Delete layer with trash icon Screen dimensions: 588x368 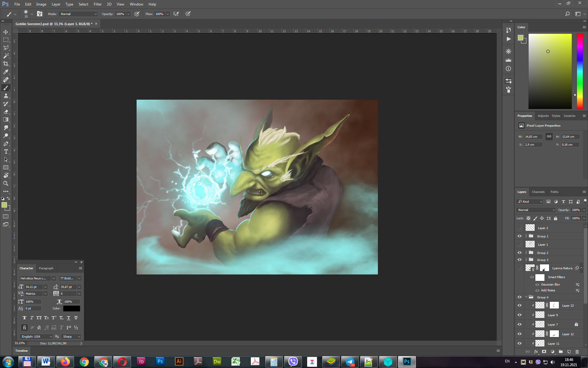click(x=577, y=352)
